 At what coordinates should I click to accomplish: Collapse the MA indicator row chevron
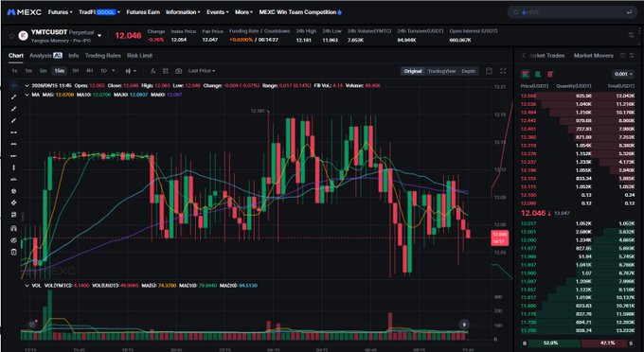[x=27, y=95]
